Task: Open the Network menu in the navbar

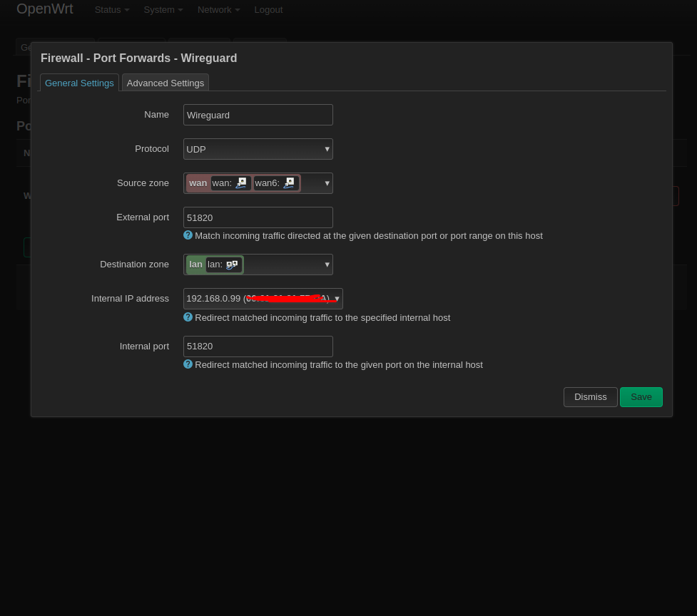Action: click(218, 10)
